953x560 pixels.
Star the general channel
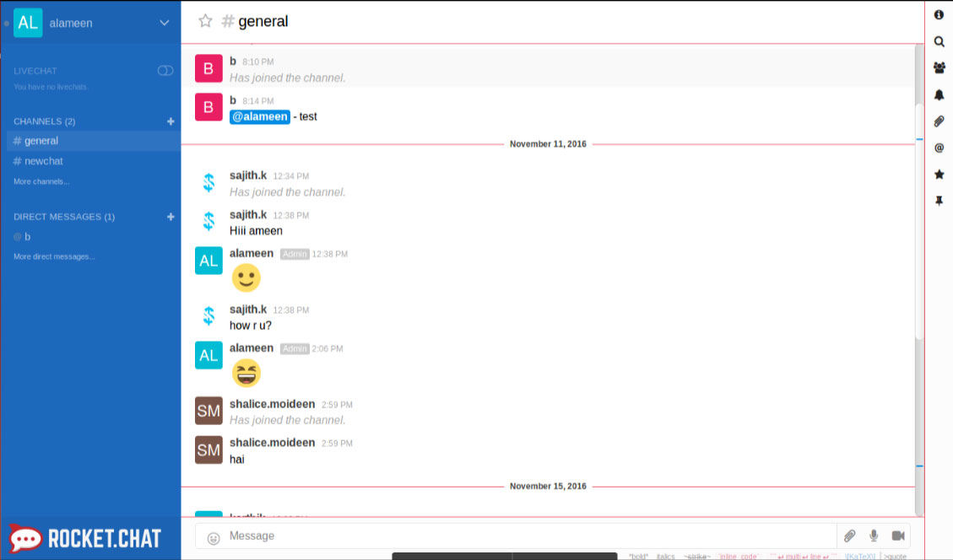[x=205, y=21]
